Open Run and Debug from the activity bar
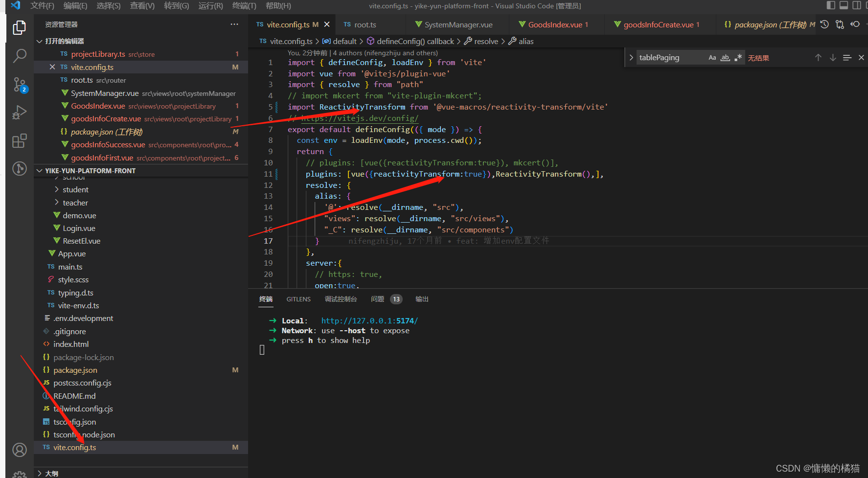 [x=19, y=113]
